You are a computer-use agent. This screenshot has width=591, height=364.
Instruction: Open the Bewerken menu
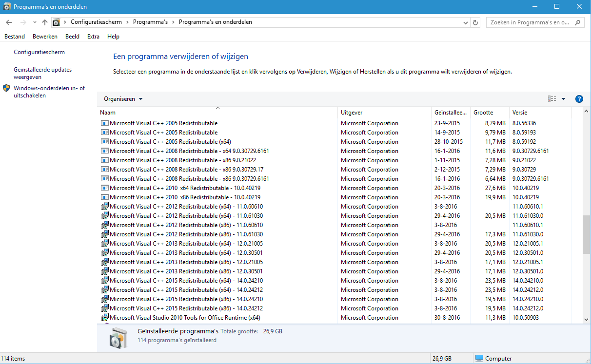click(45, 37)
